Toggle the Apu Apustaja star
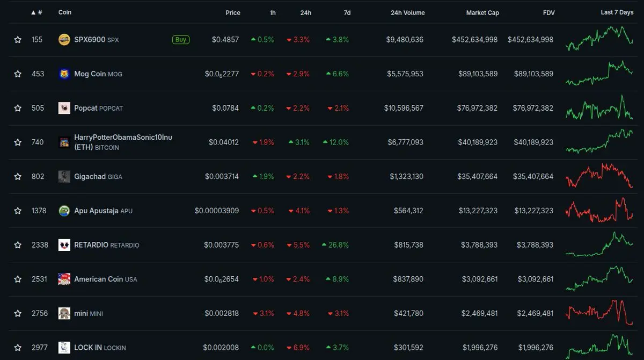 (x=18, y=211)
